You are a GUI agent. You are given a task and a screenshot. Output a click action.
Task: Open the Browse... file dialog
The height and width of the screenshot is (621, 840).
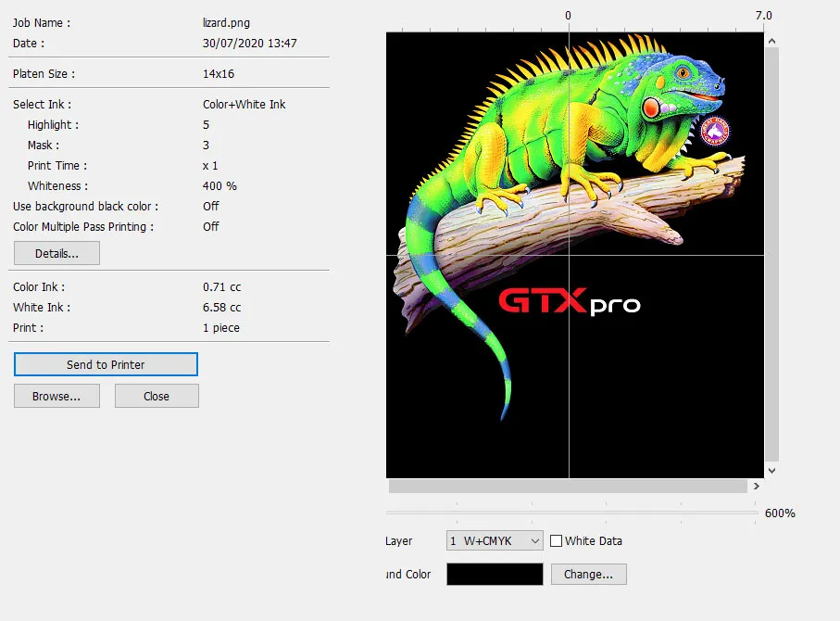[56, 396]
